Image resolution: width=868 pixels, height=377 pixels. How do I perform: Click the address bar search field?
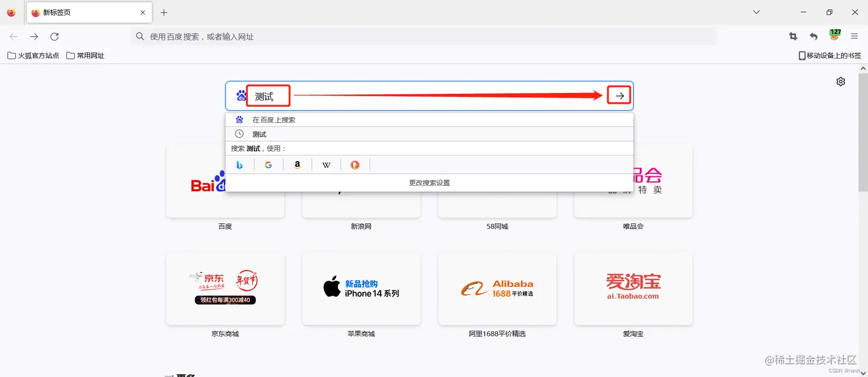424,37
